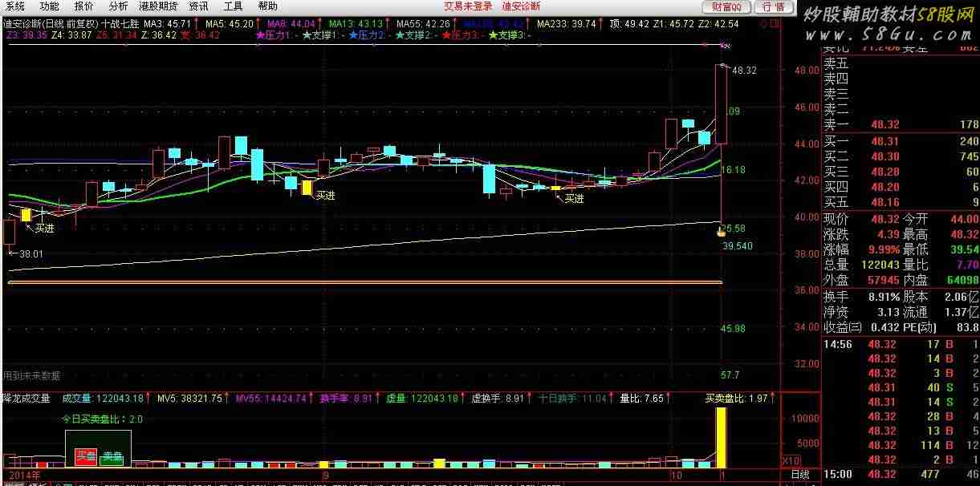Image resolution: width=980 pixels, height=486 pixels.
Task: Click the MA5: 45.20 indicator value
Action: click(x=230, y=25)
